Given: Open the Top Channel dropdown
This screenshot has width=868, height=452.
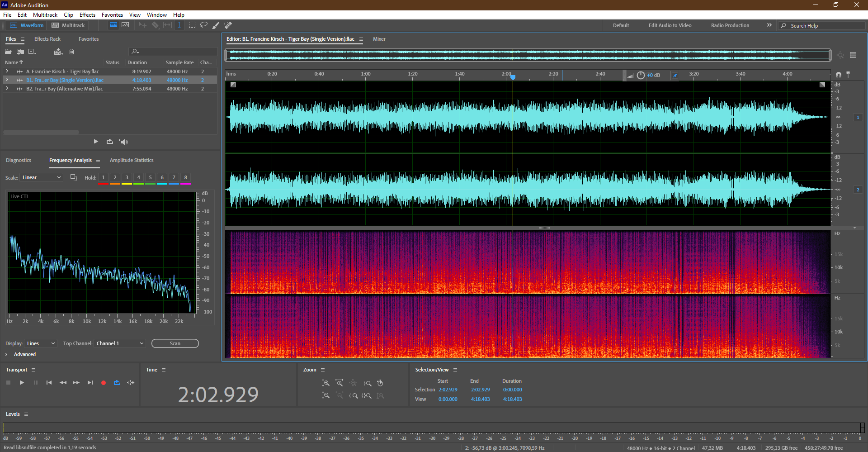Looking at the screenshot, I should coord(120,343).
